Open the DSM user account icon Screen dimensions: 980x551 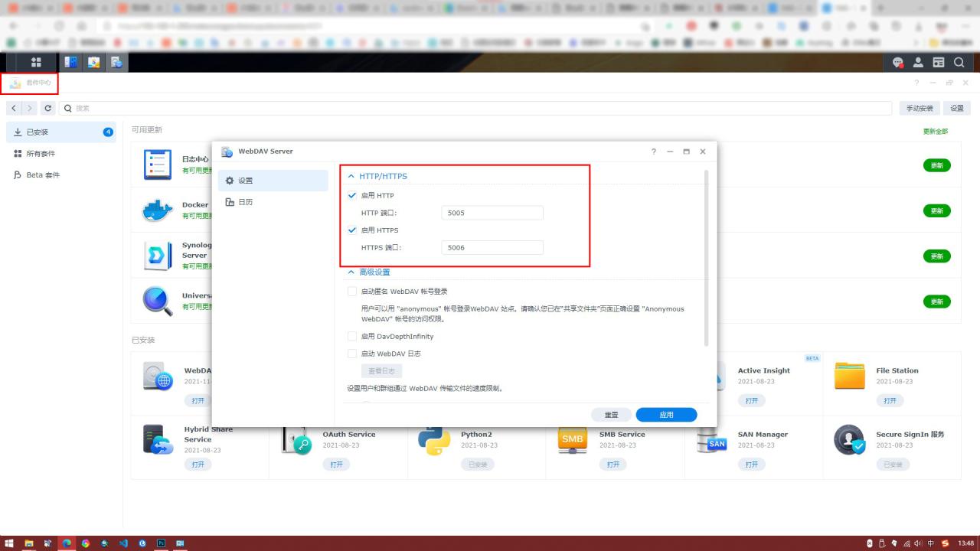918,63
